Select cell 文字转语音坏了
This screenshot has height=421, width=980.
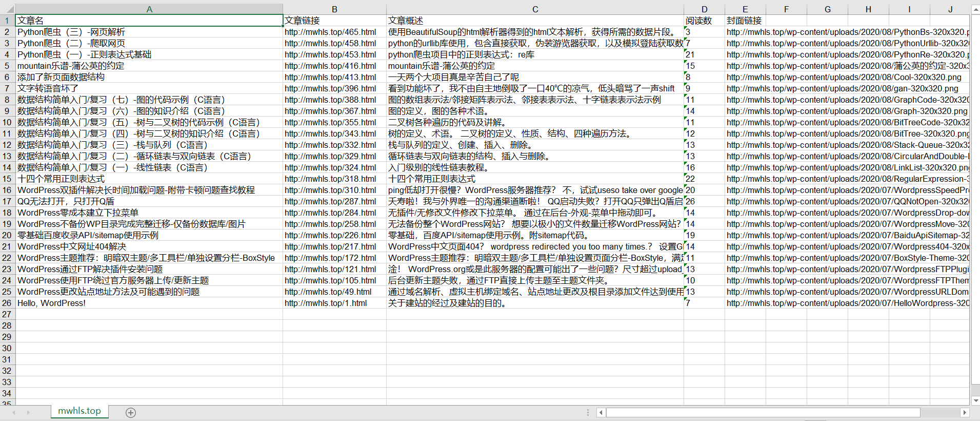149,88
